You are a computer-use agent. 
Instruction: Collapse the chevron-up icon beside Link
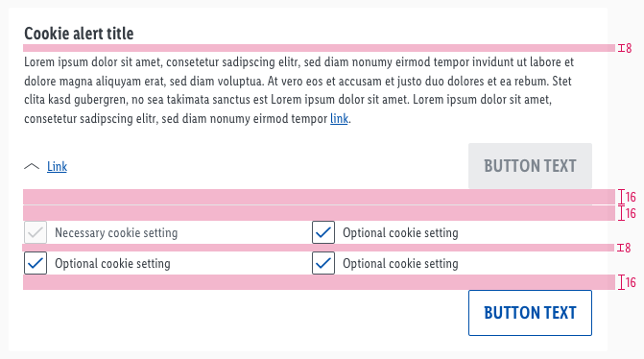(32, 166)
